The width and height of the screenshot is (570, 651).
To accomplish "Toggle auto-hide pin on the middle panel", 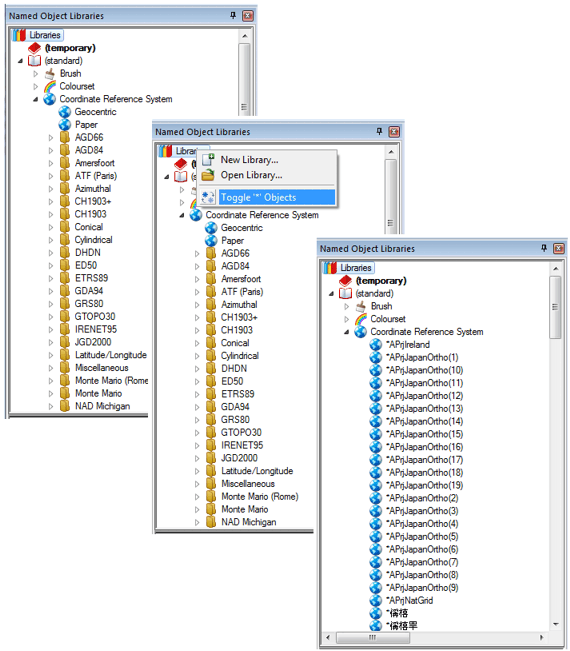I will [379, 131].
